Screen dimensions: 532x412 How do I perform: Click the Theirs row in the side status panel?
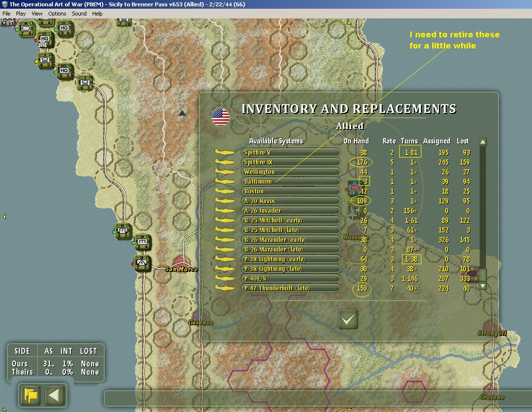coord(55,372)
